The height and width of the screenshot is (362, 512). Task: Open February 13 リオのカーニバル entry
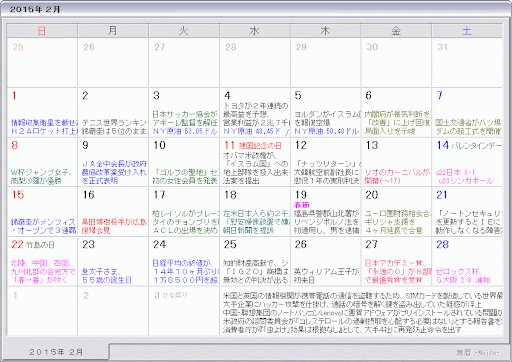pos(397,176)
